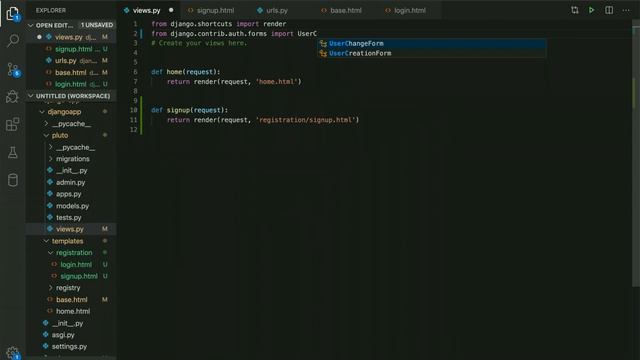The image size is (640, 360).
Task: Run the Python file with play button
Action: point(591,10)
